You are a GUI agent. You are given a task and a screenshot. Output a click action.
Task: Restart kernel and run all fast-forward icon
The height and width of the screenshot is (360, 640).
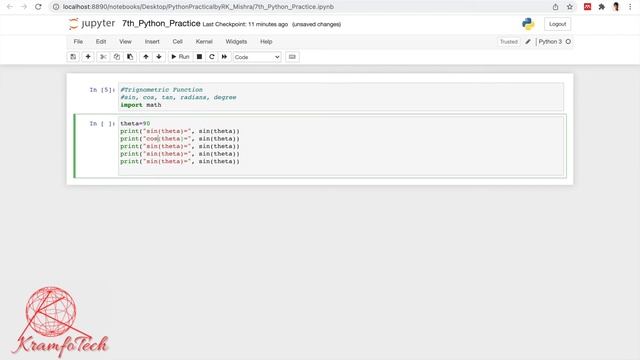(x=224, y=57)
